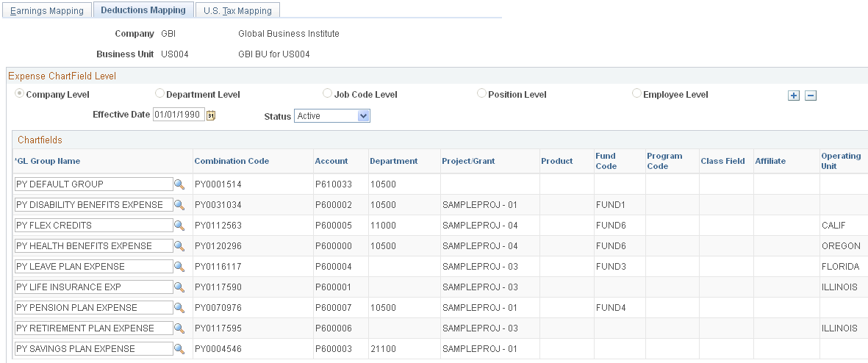Open lookup for PY DEFAULT GROUP
The height and width of the screenshot is (363, 868).
(x=179, y=184)
